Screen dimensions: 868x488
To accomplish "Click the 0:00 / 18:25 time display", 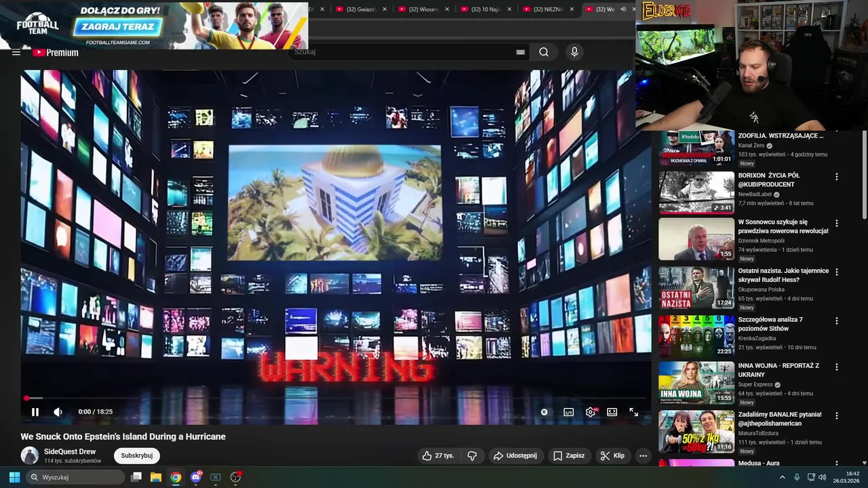I will pyautogui.click(x=95, y=411).
